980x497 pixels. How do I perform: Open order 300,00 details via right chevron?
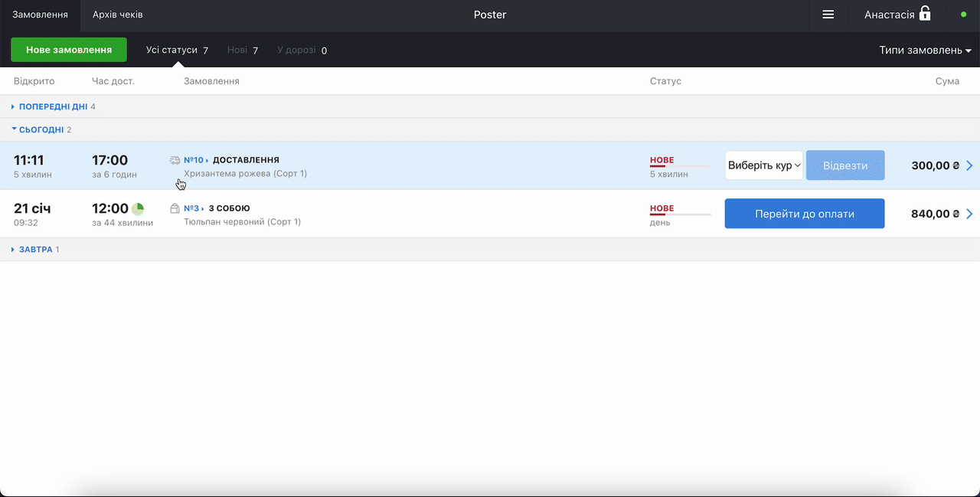[x=969, y=165]
